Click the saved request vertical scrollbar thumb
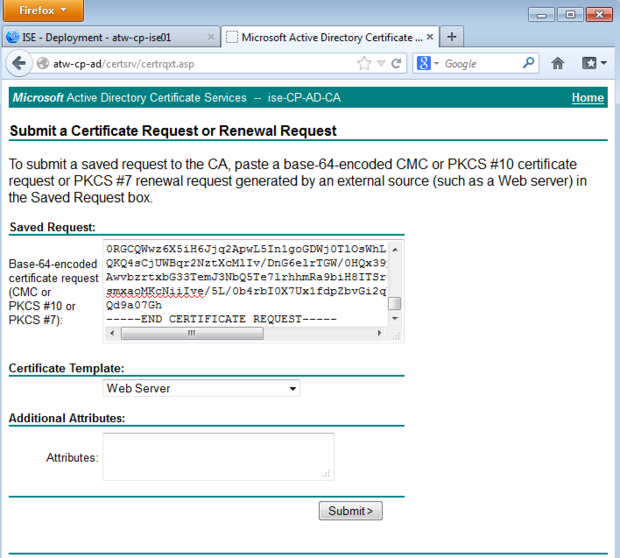 [395, 303]
